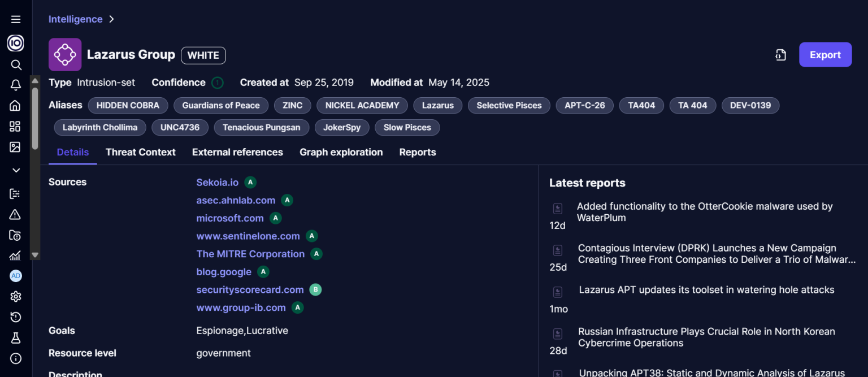Switch to the Threat Context tab

pos(140,152)
